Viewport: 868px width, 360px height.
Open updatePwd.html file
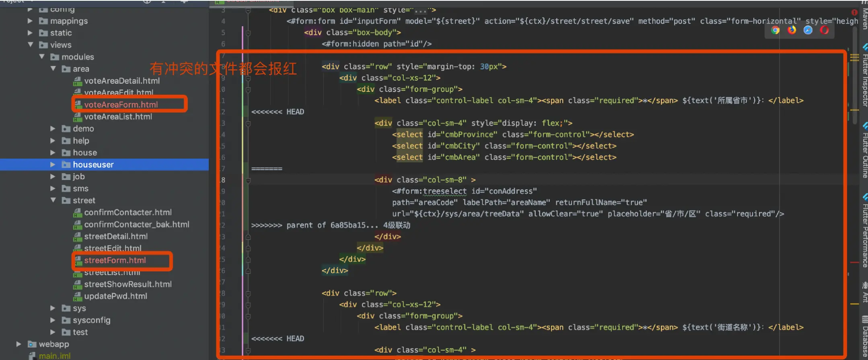tap(115, 296)
